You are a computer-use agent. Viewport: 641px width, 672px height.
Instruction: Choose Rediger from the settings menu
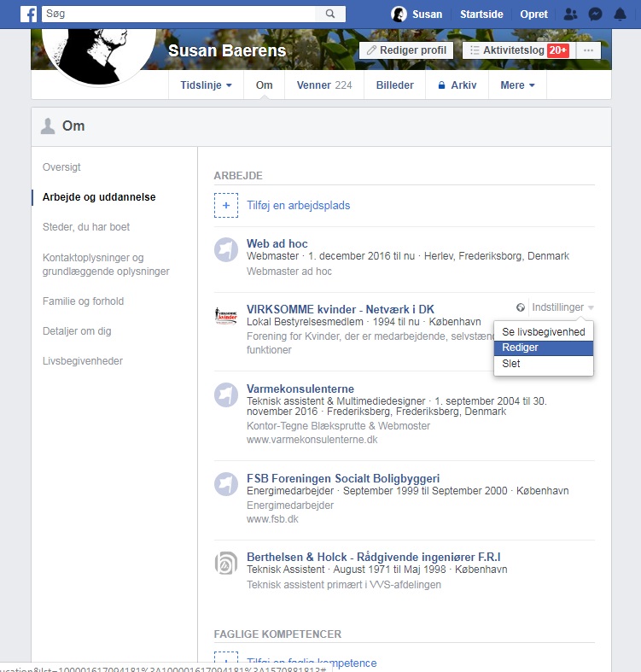(544, 348)
